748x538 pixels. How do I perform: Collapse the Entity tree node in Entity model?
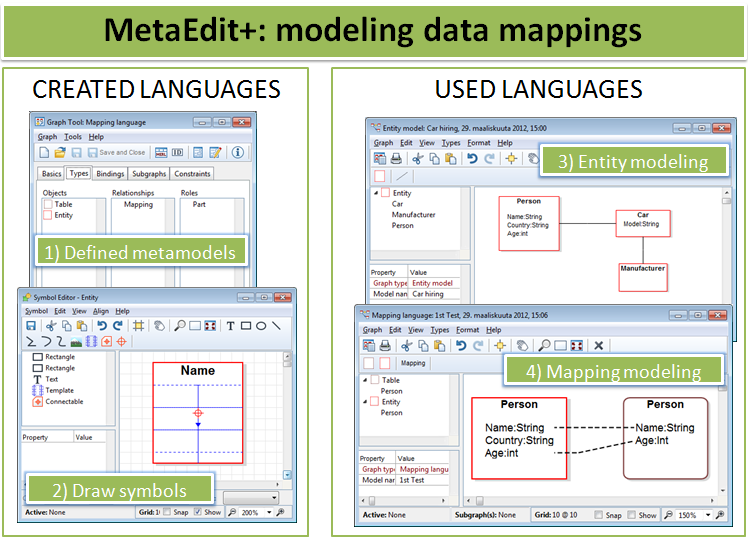[376, 193]
